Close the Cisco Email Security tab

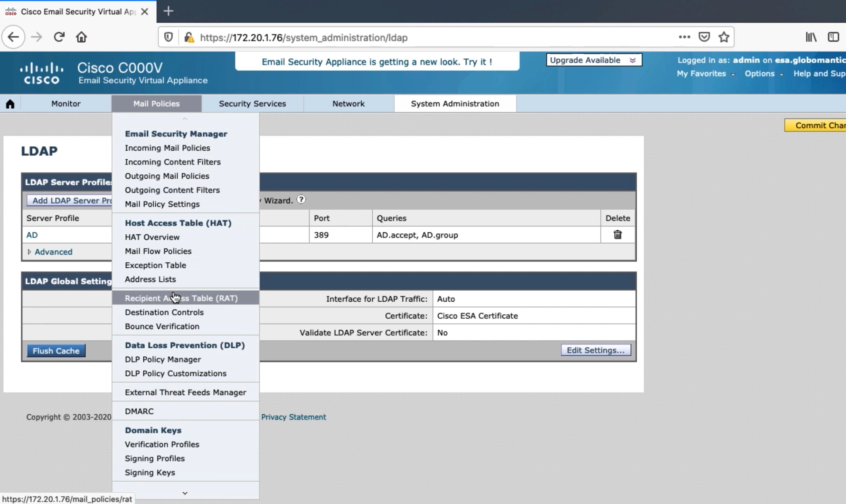click(x=144, y=12)
